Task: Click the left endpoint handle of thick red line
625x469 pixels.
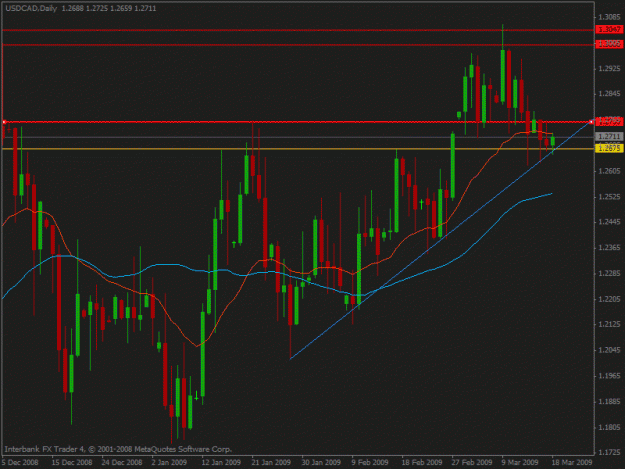Action: pyautogui.click(x=4, y=122)
